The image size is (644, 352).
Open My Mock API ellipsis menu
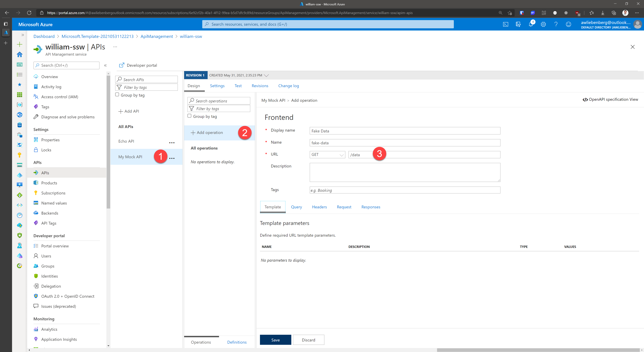coord(172,158)
